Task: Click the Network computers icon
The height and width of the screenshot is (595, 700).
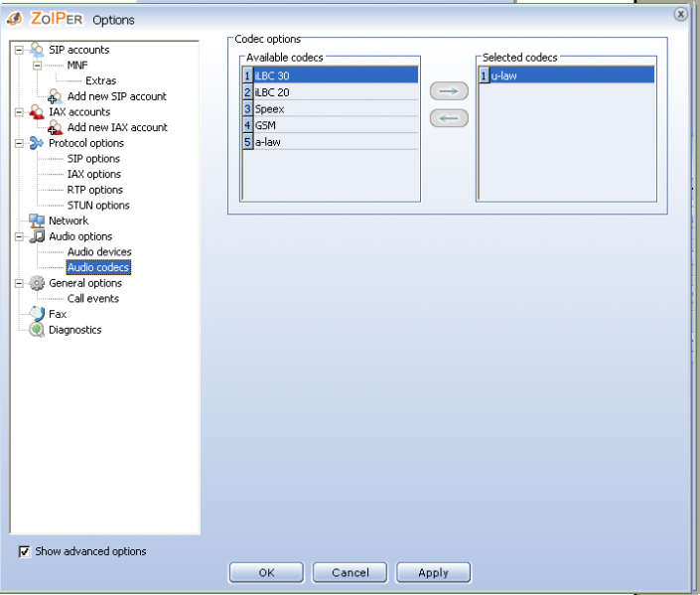Action: pyautogui.click(x=37, y=221)
